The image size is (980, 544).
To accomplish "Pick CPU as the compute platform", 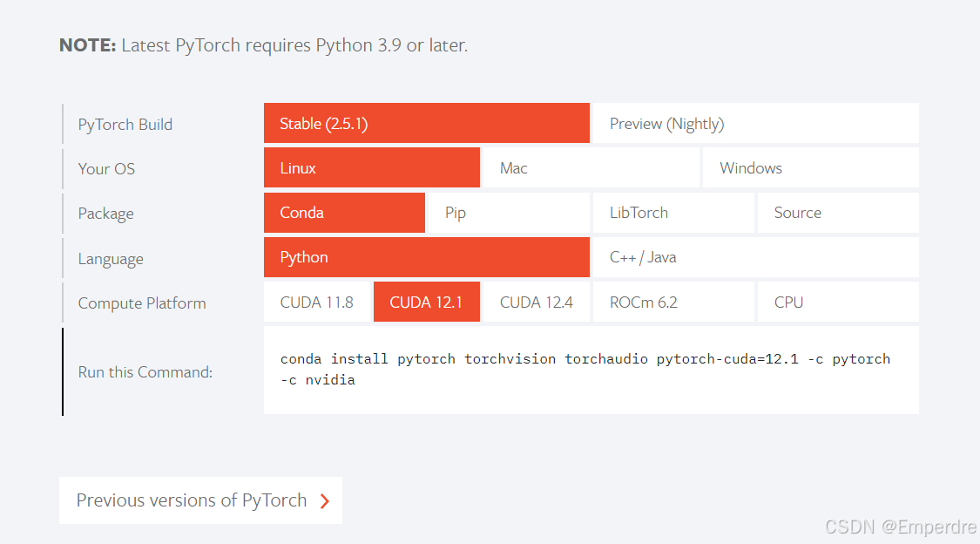I will pyautogui.click(x=837, y=302).
